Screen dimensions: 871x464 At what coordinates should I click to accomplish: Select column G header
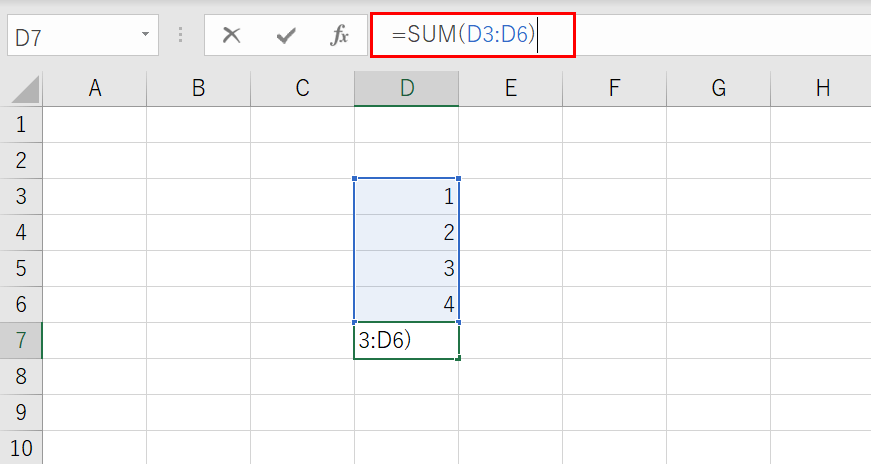tap(718, 88)
